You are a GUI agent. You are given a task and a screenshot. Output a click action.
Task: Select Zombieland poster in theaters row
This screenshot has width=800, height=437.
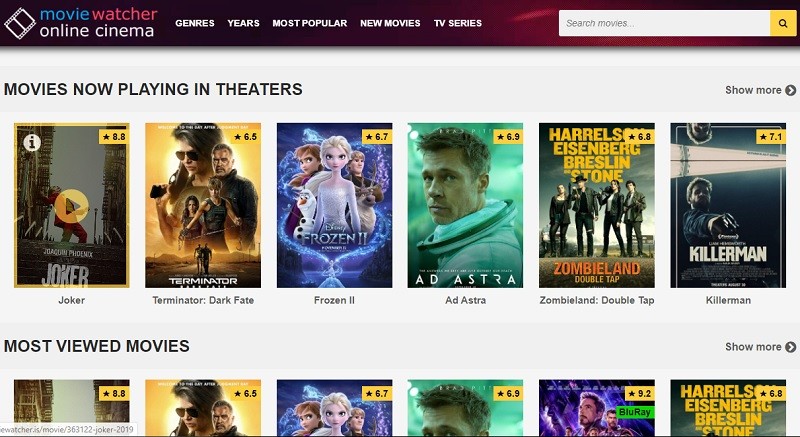click(597, 205)
